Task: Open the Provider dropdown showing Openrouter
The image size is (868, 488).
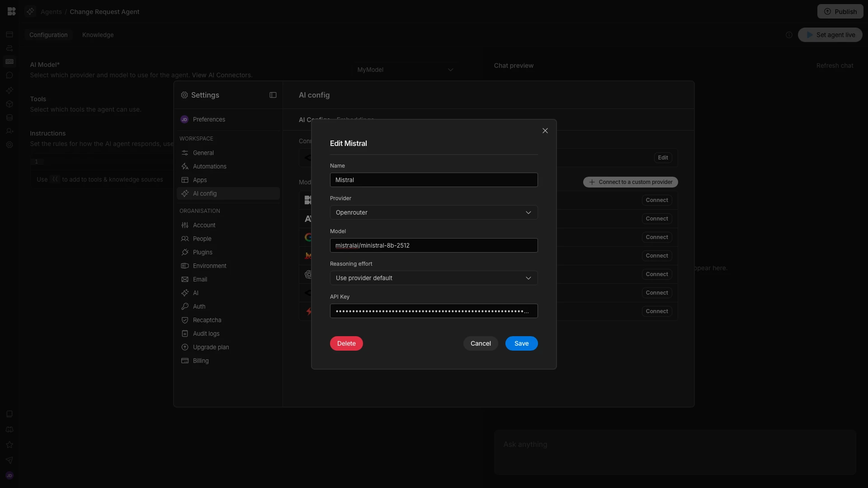Action: tap(434, 212)
